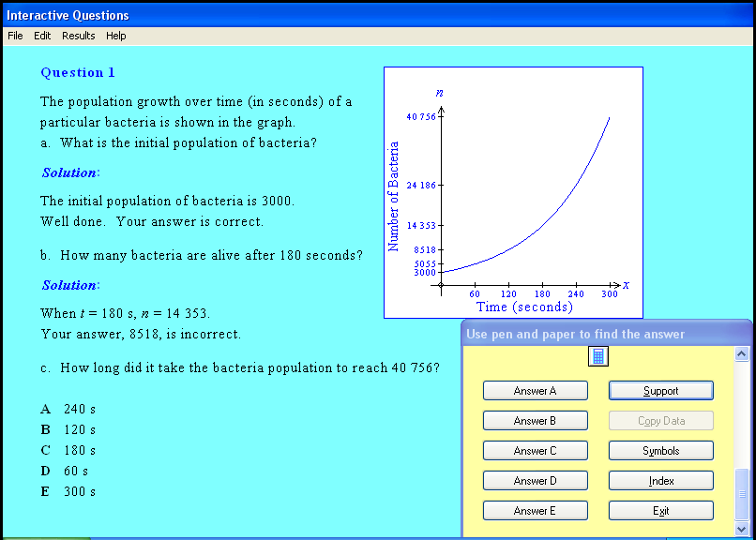Image resolution: width=756 pixels, height=540 pixels.
Task: Click the Exit button
Action: tap(661, 511)
